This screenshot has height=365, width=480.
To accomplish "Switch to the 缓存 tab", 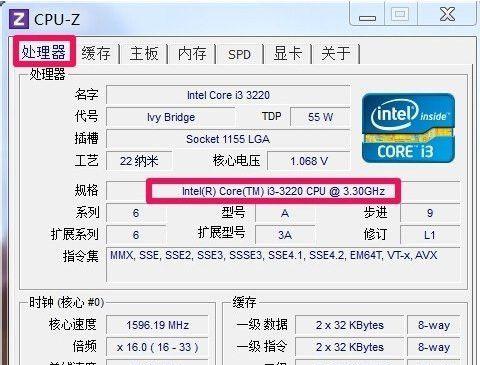I will click(96, 53).
